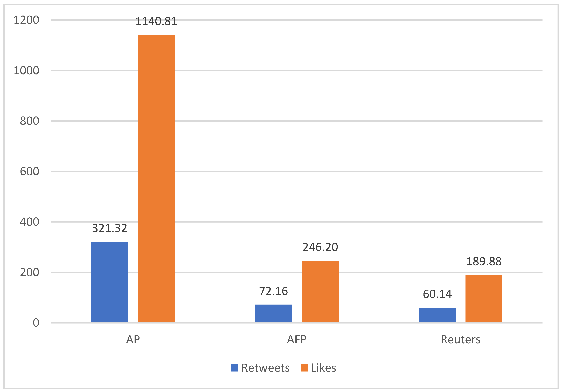Click the Reuters category axis label

tap(461, 340)
